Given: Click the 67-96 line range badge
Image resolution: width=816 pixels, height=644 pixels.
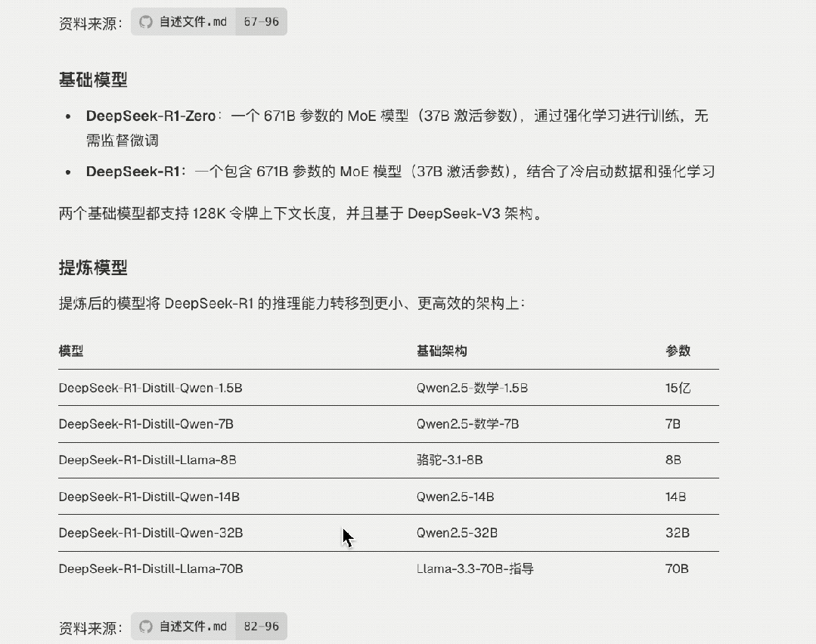Looking at the screenshot, I should coord(261,22).
